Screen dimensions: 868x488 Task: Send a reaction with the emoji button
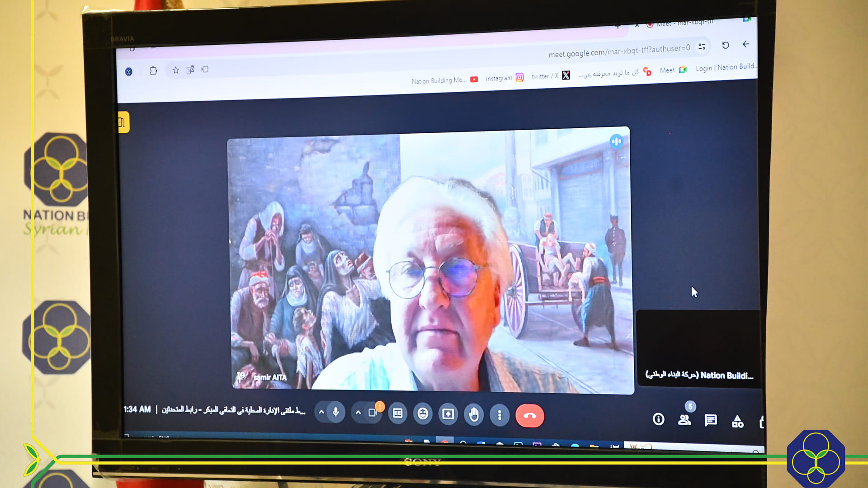pyautogui.click(x=423, y=414)
